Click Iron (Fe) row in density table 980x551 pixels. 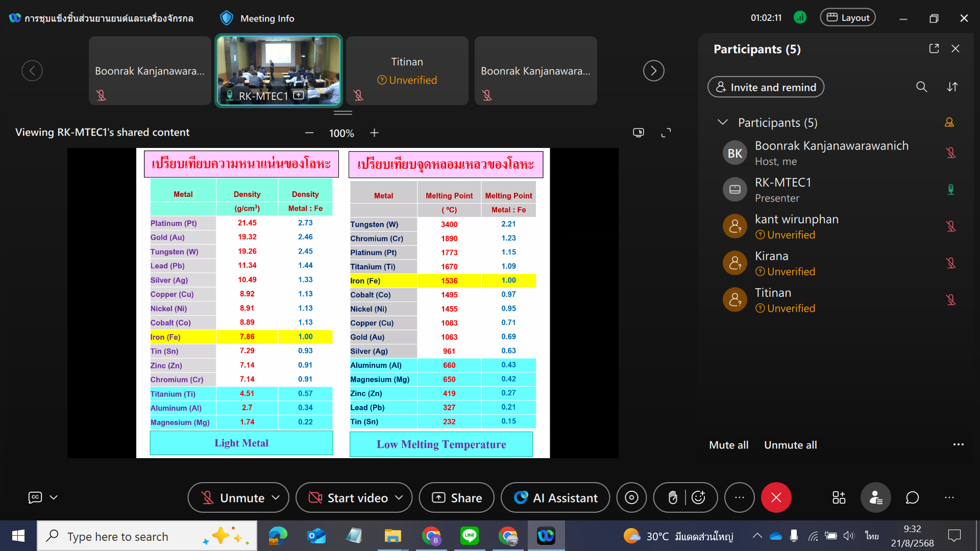tap(241, 337)
